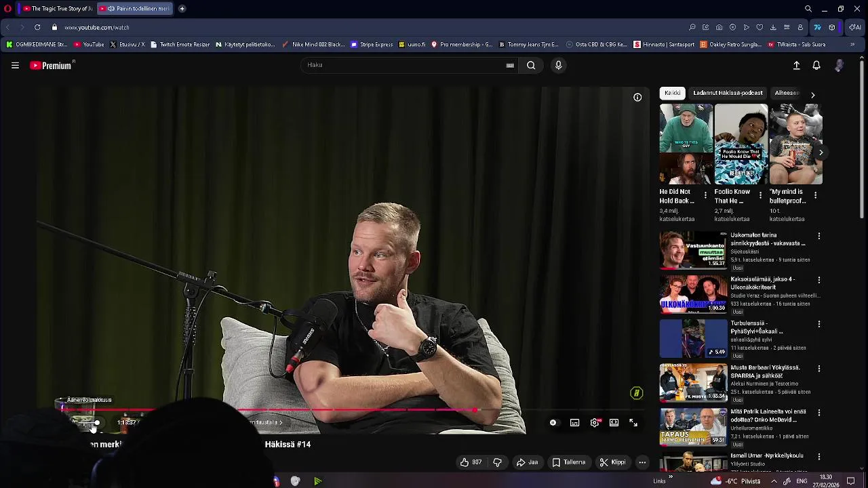Select the Aiheeseen chip

coord(787,93)
